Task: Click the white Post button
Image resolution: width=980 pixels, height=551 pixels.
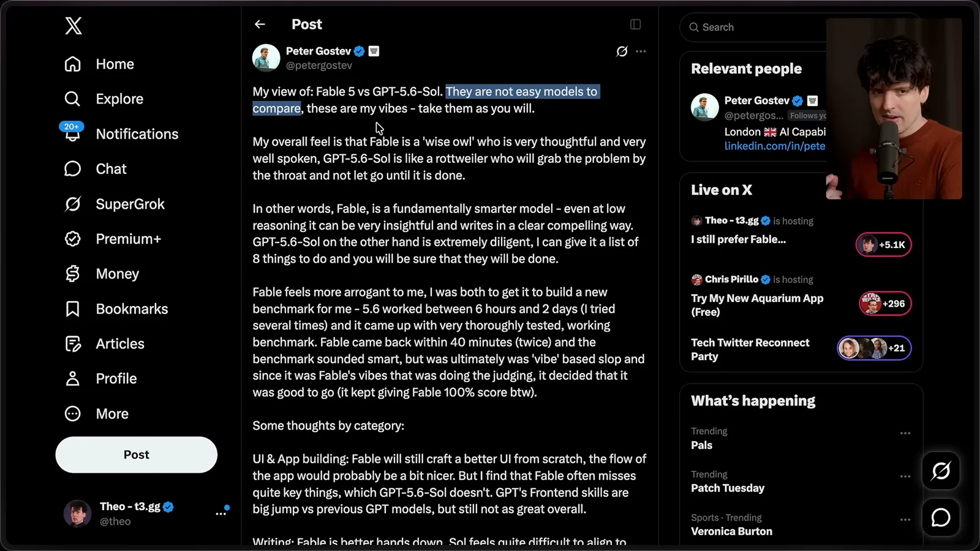Action: pyautogui.click(x=137, y=455)
